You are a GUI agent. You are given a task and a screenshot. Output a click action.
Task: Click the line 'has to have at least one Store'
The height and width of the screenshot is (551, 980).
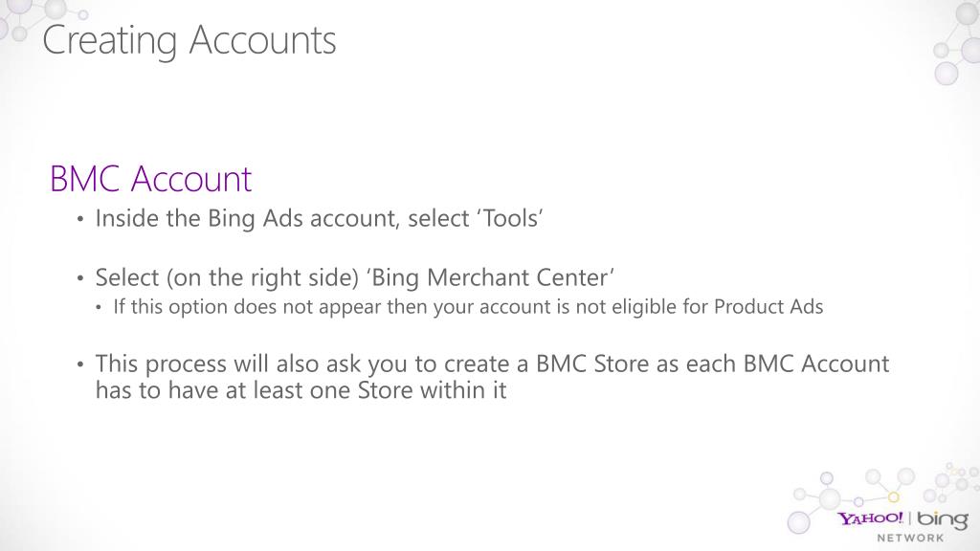click(x=301, y=389)
